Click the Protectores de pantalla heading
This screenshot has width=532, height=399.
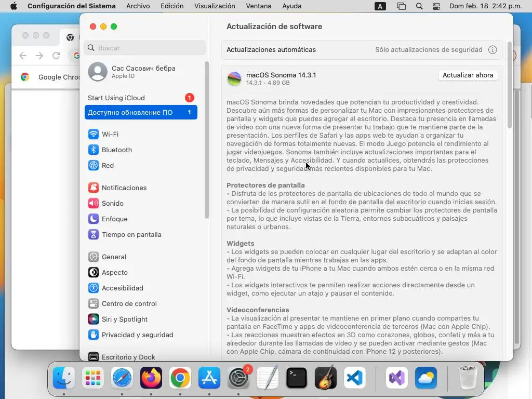coord(265,185)
